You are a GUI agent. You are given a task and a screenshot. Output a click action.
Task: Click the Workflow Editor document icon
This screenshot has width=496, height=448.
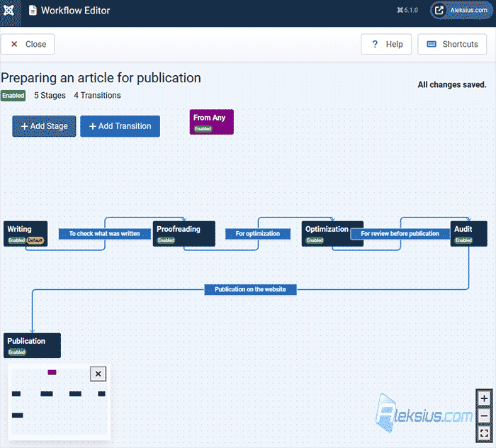[33, 11]
